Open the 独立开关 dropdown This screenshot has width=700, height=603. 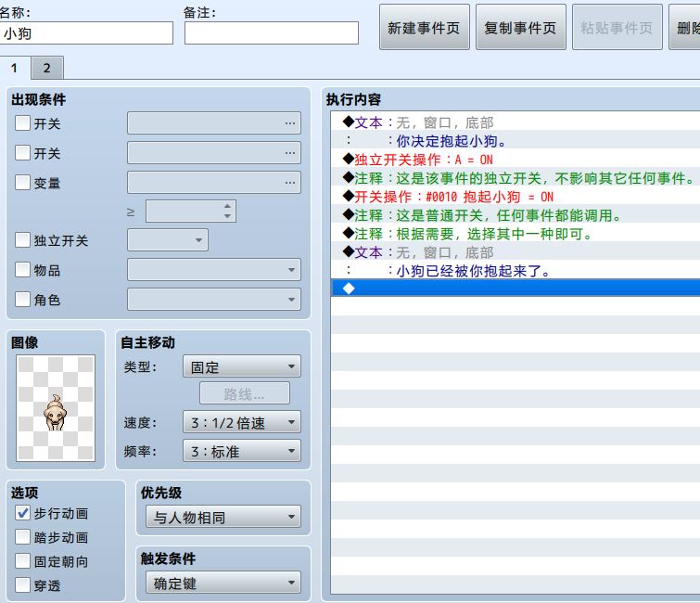pos(168,240)
